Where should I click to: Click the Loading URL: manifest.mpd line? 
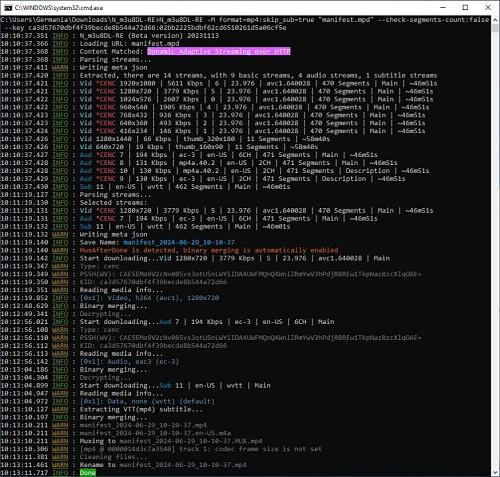pos(90,44)
